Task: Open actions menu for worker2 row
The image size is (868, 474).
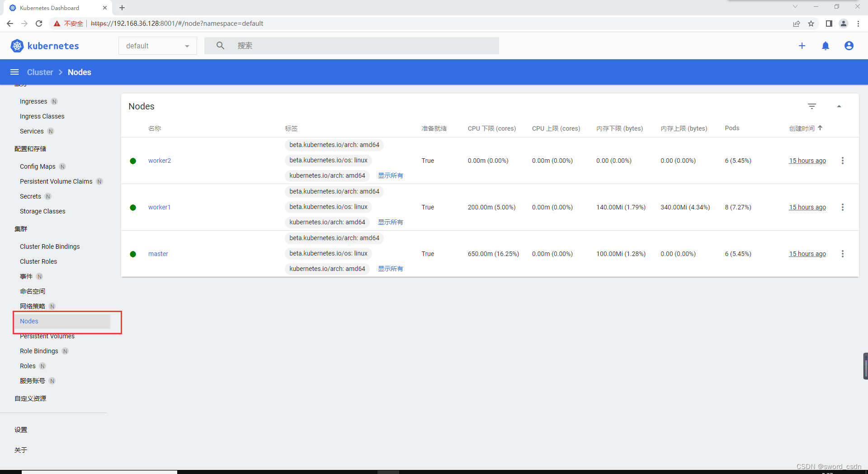Action: [843, 161]
